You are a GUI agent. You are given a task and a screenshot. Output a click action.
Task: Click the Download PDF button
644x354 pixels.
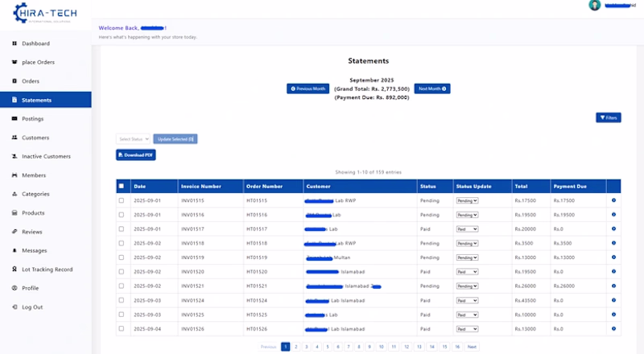[135, 154]
